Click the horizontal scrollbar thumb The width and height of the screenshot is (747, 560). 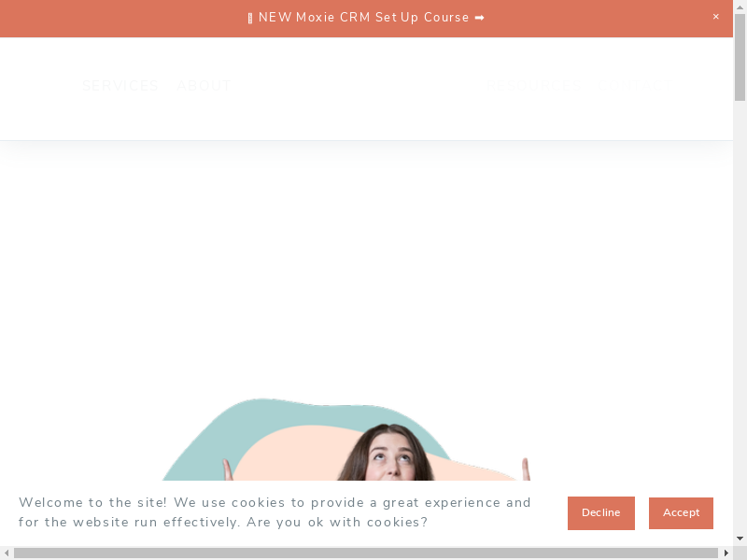(366, 553)
